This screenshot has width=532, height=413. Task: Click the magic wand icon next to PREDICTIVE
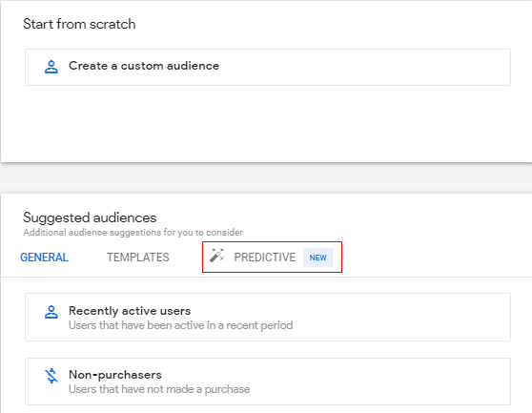point(216,256)
